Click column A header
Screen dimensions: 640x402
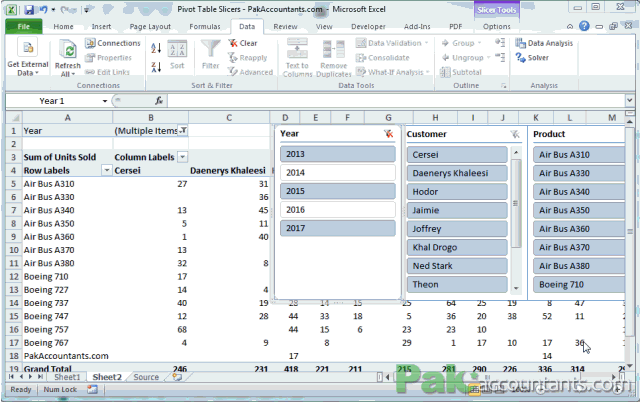point(67,118)
